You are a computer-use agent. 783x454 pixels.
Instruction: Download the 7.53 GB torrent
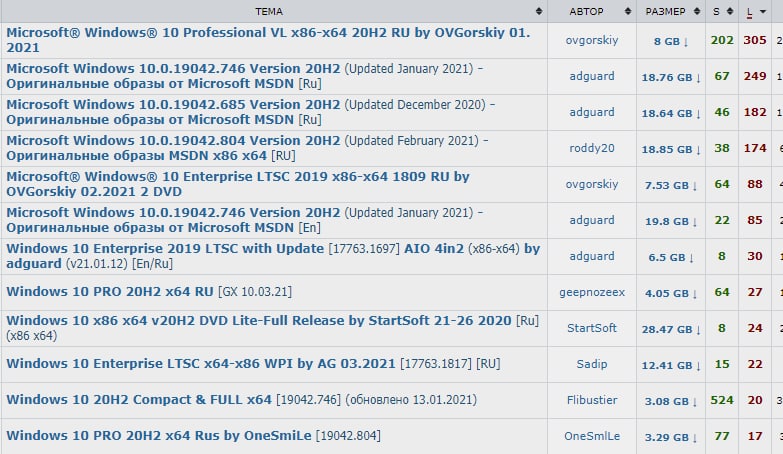[671, 185]
